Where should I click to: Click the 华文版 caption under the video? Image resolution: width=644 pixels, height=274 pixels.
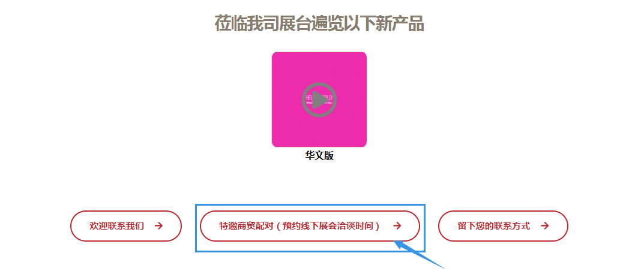pos(319,156)
